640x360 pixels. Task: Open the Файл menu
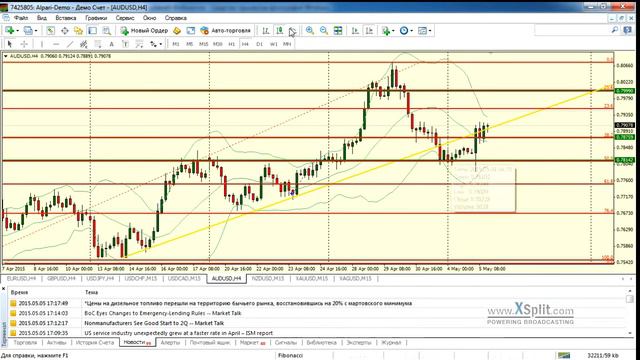(21, 18)
